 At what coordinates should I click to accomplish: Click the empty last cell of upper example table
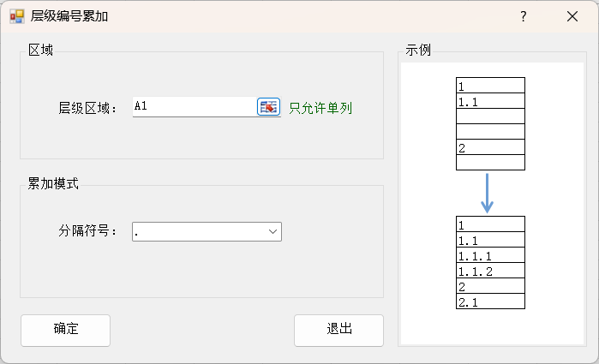click(490, 163)
